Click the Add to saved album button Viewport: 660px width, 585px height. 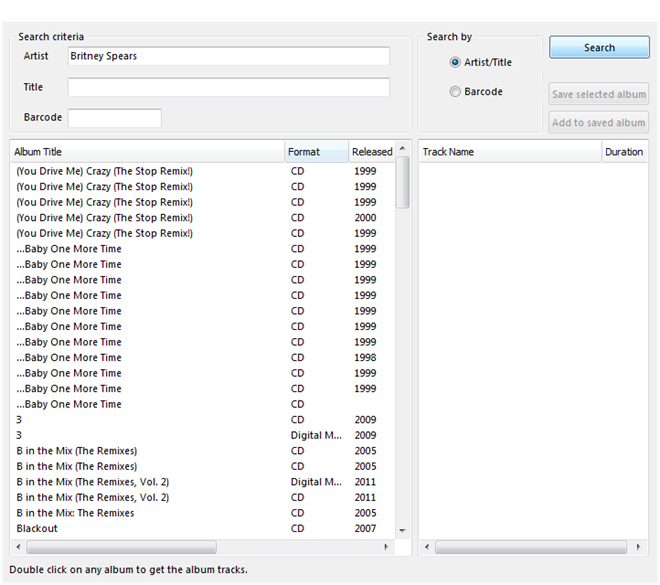[x=599, y=122]
